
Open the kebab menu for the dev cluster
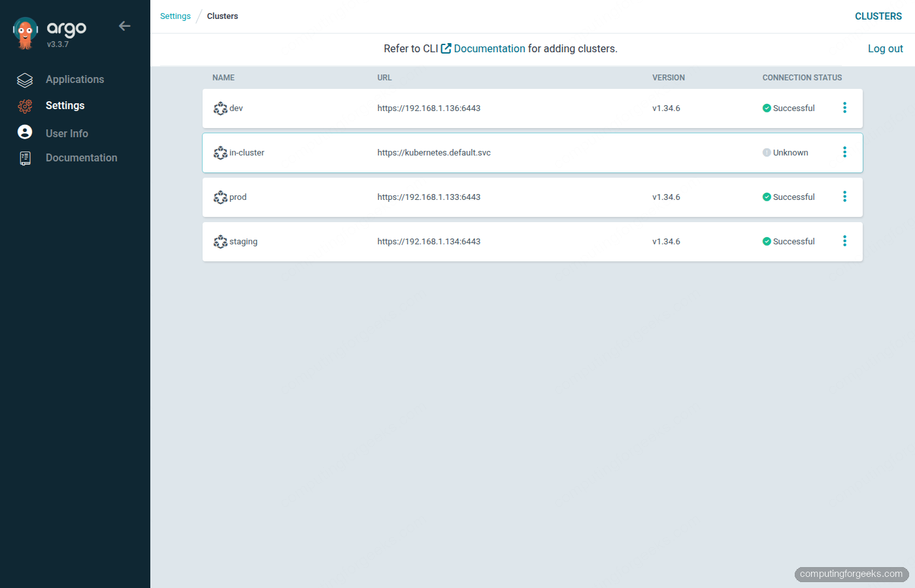point(844,107)
